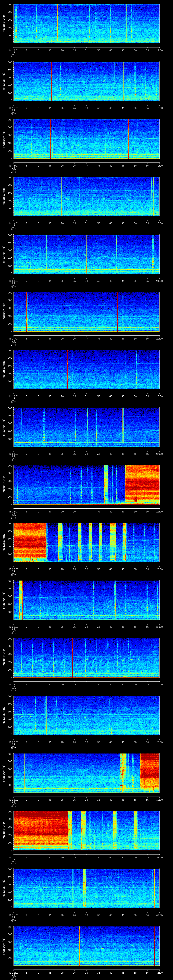173x980 pixels.
Task: Select the spectrogram panel starting at 16:18:00
Action: point(87,139)
